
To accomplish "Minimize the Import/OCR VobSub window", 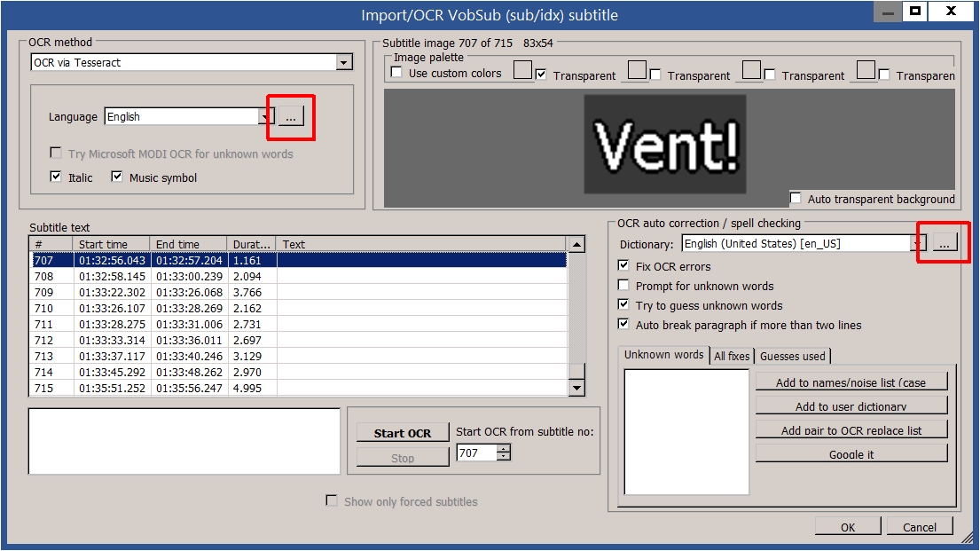I will click(x=888, y=11).
